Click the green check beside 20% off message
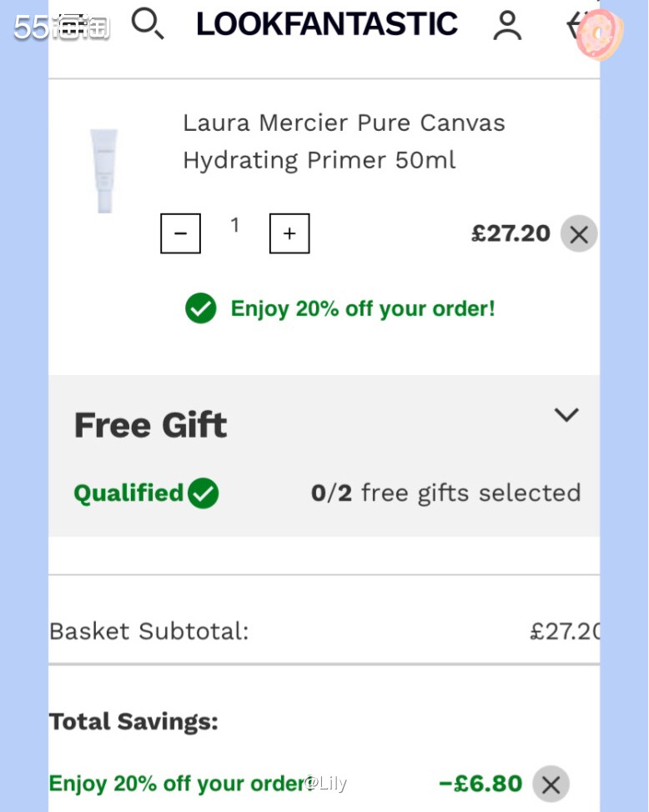 (x=200, y=308)
